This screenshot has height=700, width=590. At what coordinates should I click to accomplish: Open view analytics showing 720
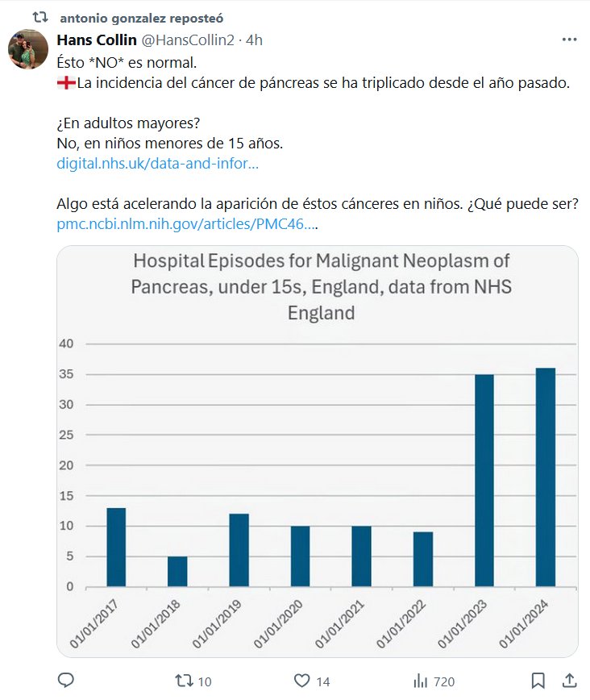point(420,681)
